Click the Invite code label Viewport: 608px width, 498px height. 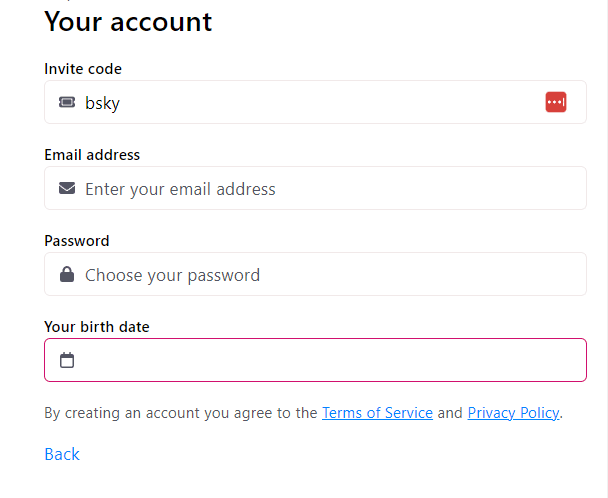click(83, 69)
